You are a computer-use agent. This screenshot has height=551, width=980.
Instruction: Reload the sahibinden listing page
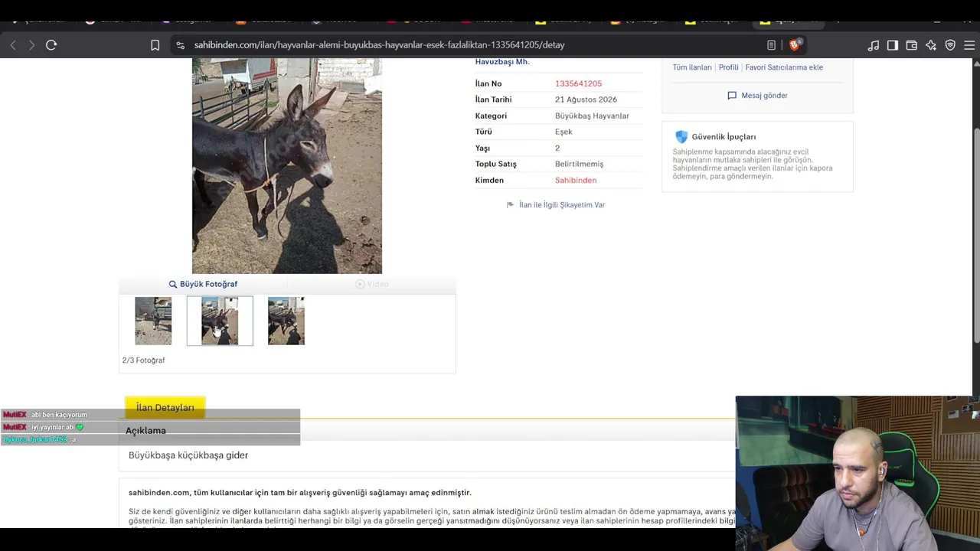(51, 45)
